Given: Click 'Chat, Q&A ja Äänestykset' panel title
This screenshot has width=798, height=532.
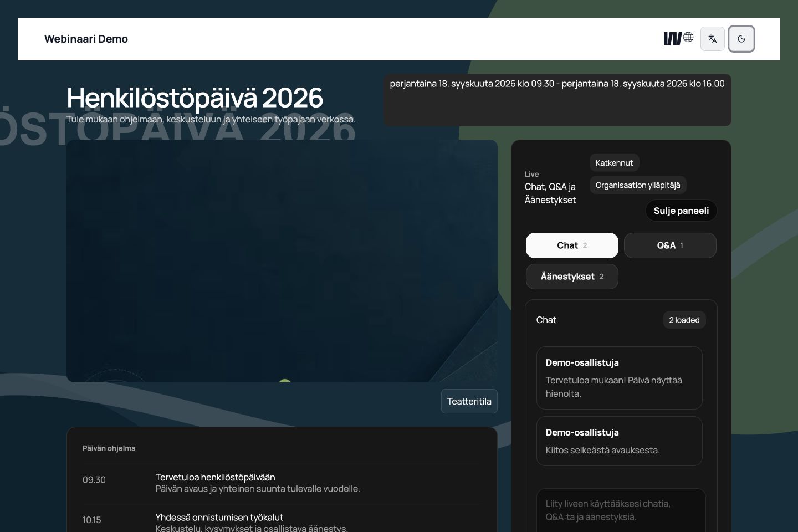Looking at the screenshot, I should [x=550, y=193].
